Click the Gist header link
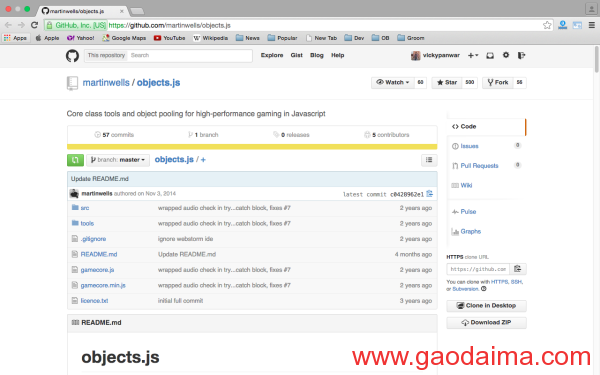Viewport: 600px width, 375px height. point(297,55)
